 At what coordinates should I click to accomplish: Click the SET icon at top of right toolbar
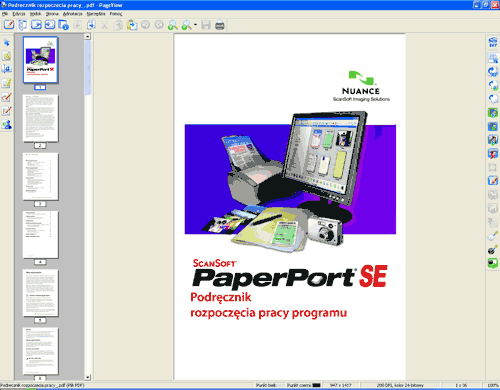(493, 42)
